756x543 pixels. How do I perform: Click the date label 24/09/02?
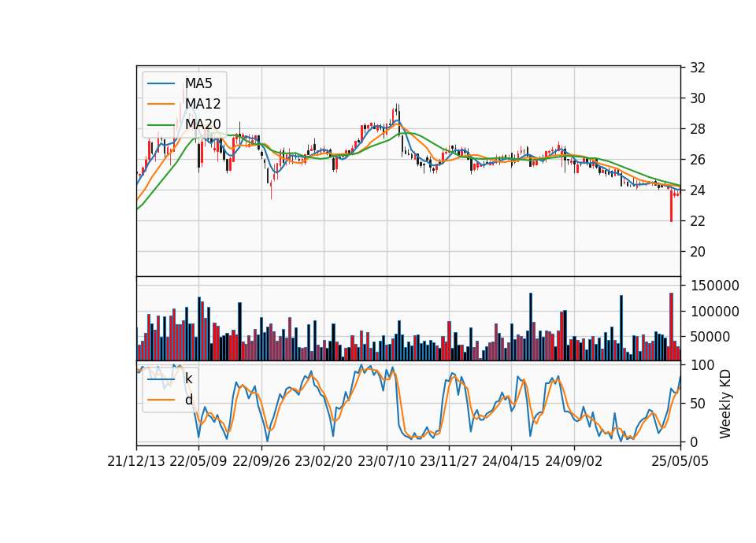pos(574,461)
